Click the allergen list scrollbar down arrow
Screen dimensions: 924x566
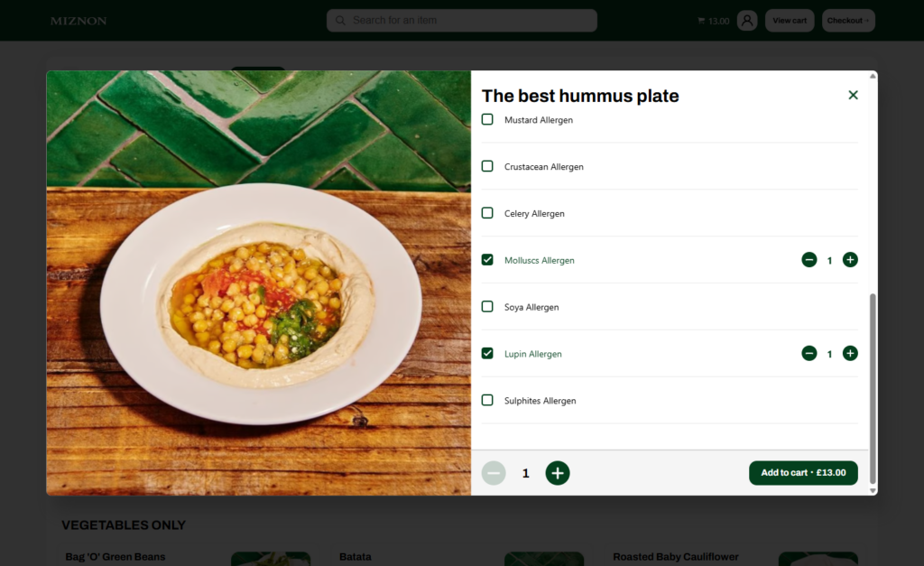pos(873,490)
